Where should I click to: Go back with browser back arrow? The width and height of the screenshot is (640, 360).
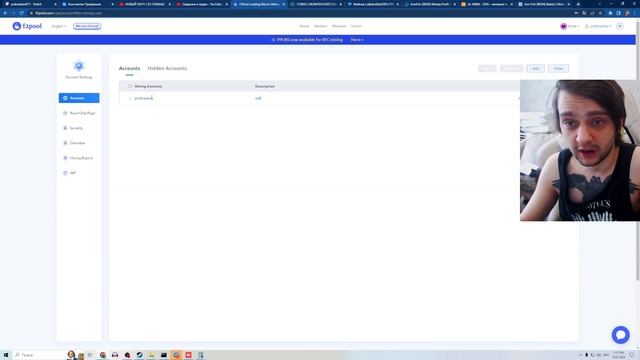point(5,13)
